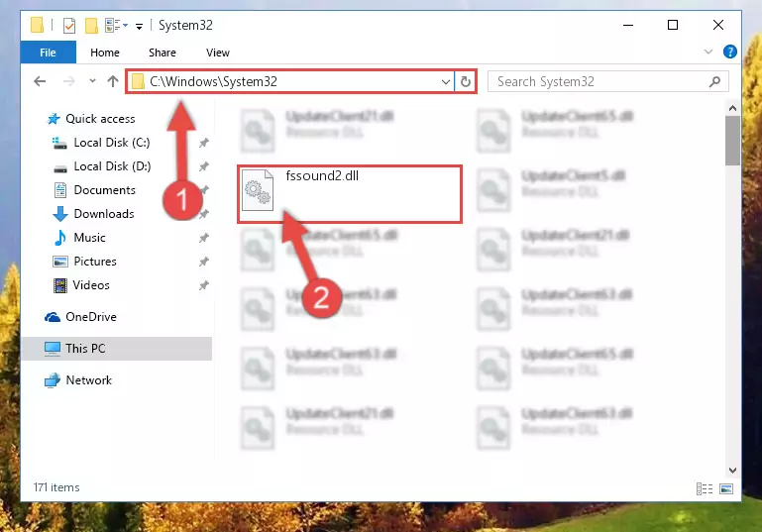Switch to the View ribbon tab
The width and height of the screenshot is (762, 532).
(218, 53)
